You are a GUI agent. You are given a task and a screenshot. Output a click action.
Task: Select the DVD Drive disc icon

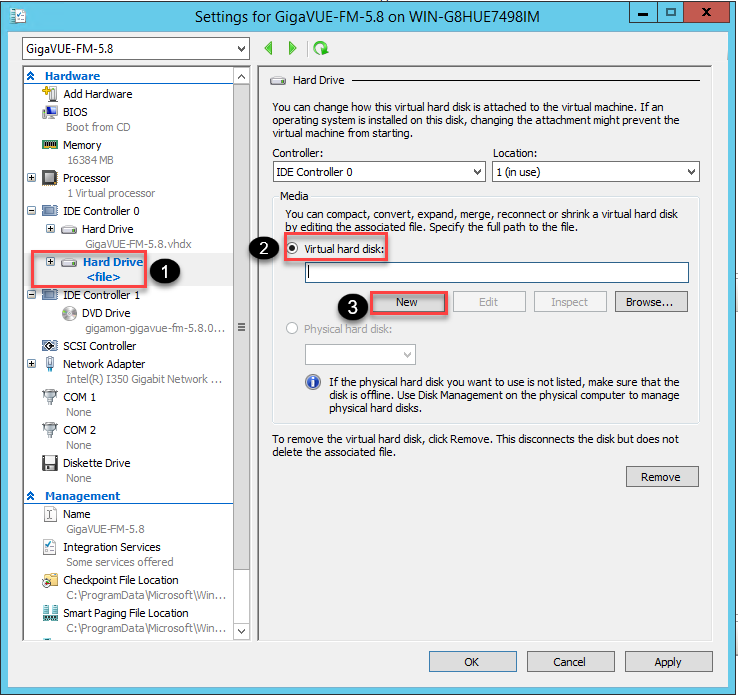click(x=69, y=313)
